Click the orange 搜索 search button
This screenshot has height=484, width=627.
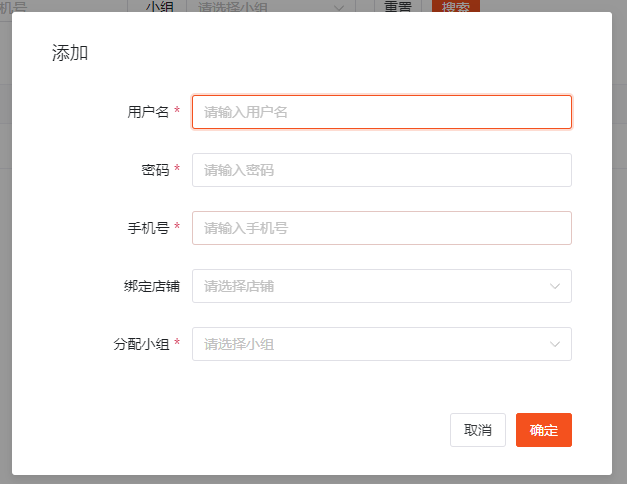[455, 6]
